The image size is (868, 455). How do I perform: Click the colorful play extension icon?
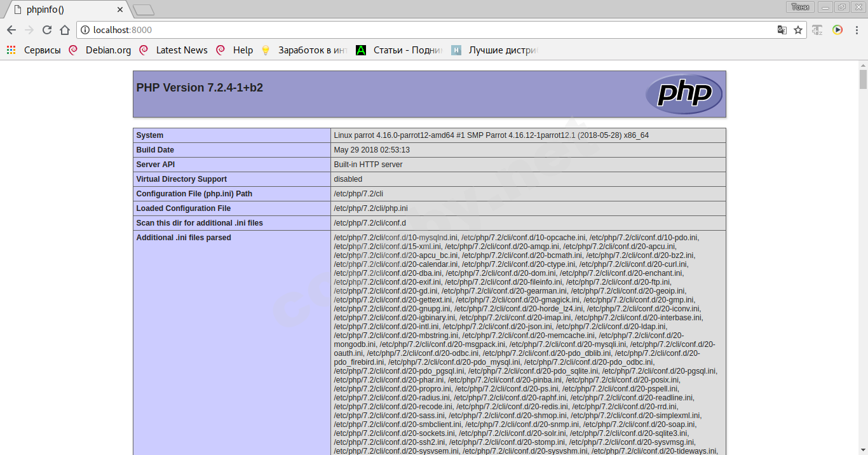point(837,30)
